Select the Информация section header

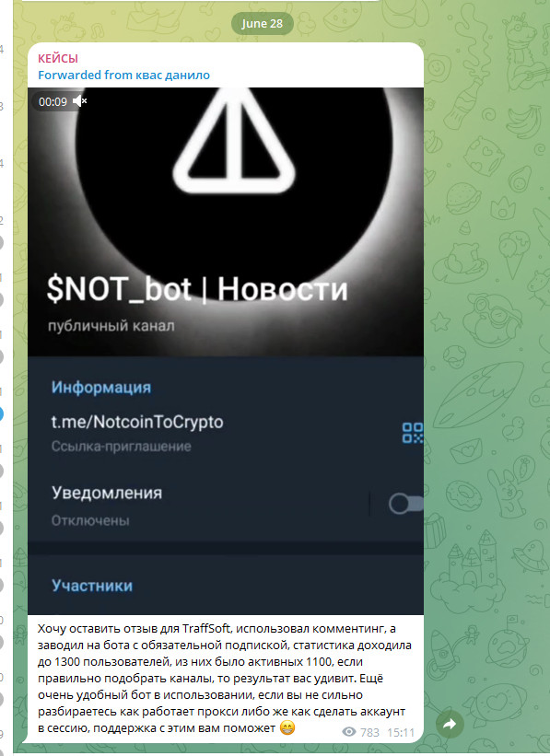pyautogui.click(x=101, y=387)
